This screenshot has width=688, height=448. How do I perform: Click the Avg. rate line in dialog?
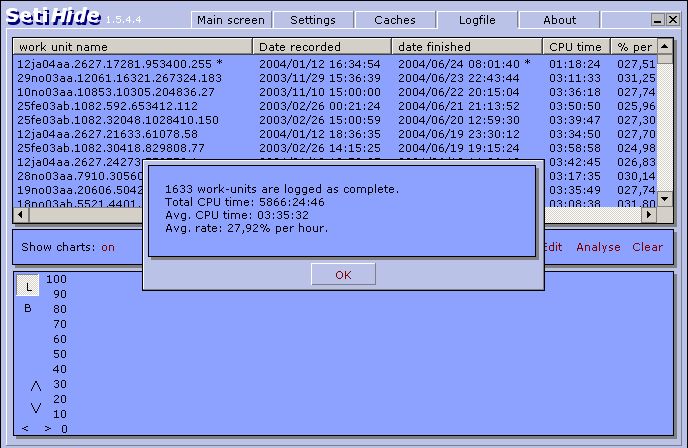[x=246, y=228]
